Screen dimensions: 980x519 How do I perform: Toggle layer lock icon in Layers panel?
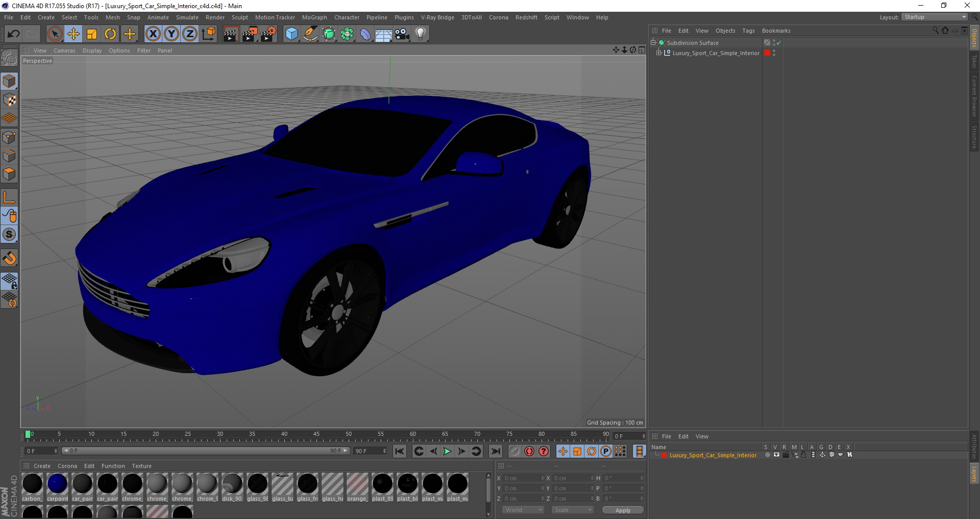(x=803, y=455)
